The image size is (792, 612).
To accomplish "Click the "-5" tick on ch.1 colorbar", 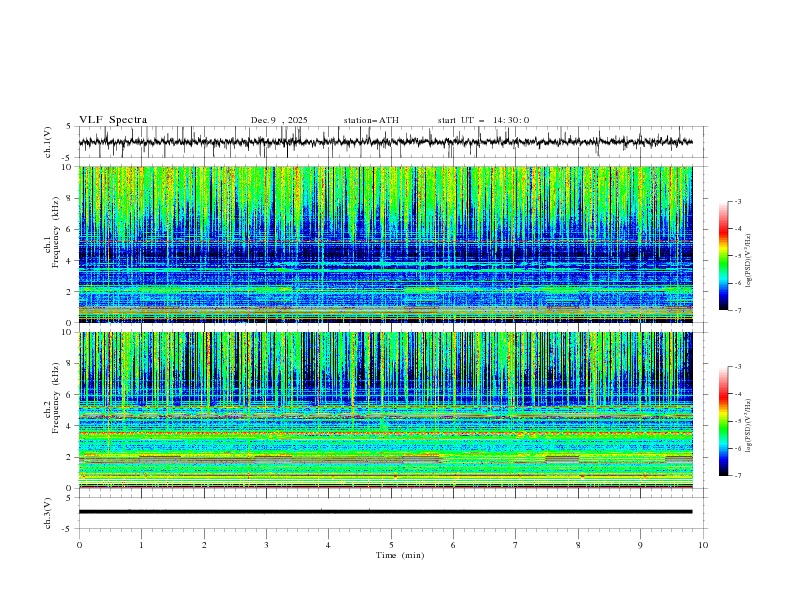I will [x=737, y=256].
